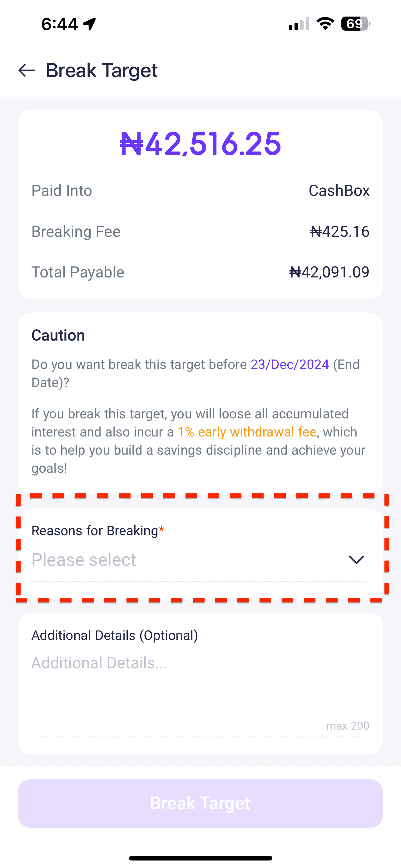The image size is (401, 868).
Task: Tap the Break Target page title
Action: coord(102,70)
